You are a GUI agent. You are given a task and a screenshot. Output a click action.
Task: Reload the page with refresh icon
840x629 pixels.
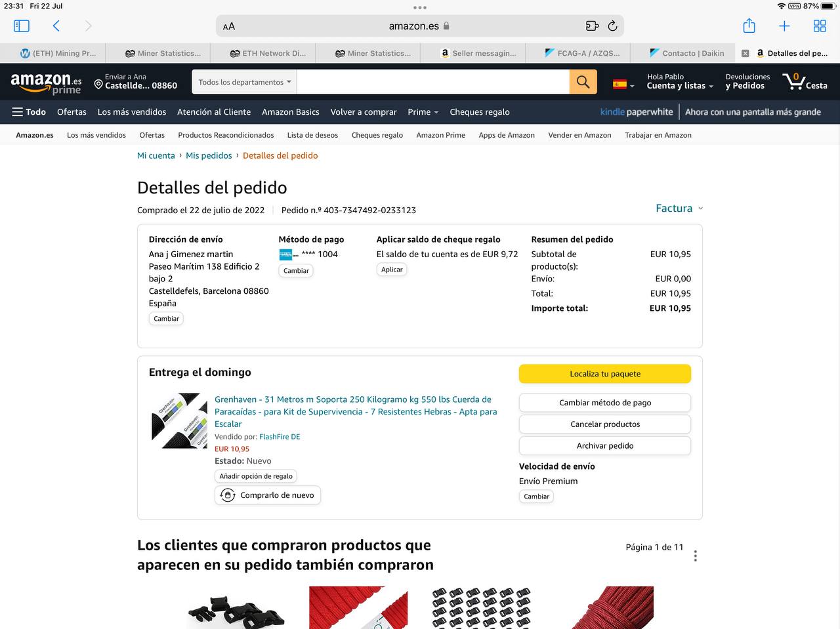[612, 26]
